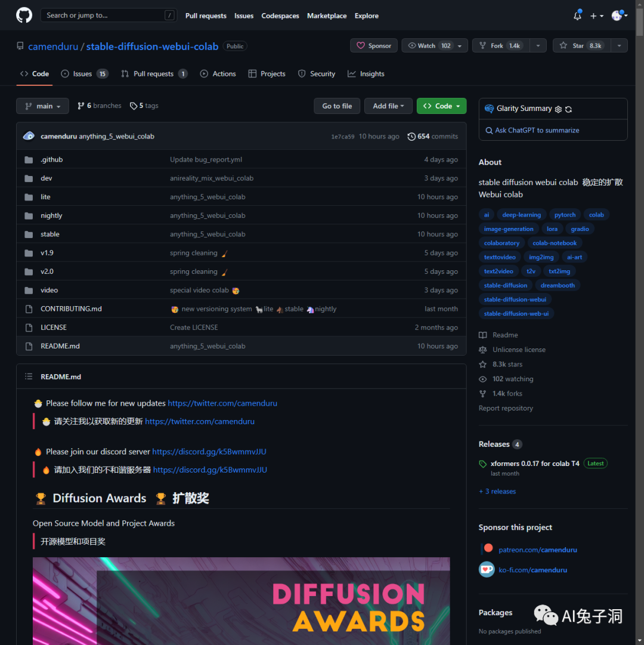Switch to the Code tab
Screen dimensions: 644x645
tap(35, 73)
